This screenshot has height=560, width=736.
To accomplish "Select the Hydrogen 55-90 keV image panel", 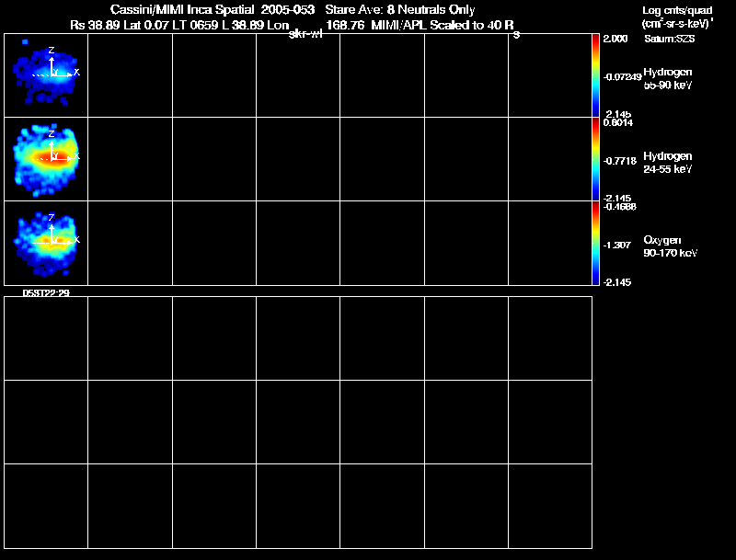I will [x=46, y=75].
